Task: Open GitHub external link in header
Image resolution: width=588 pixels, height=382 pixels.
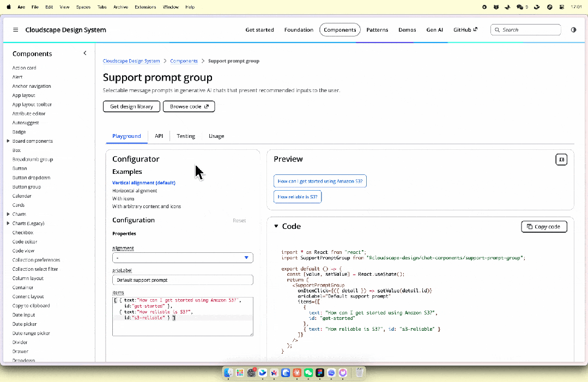Action: 465,29
